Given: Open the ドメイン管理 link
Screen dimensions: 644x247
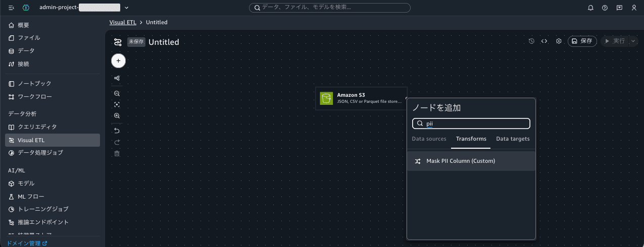Looking at the screenshot, I should (x=27, y=243).
